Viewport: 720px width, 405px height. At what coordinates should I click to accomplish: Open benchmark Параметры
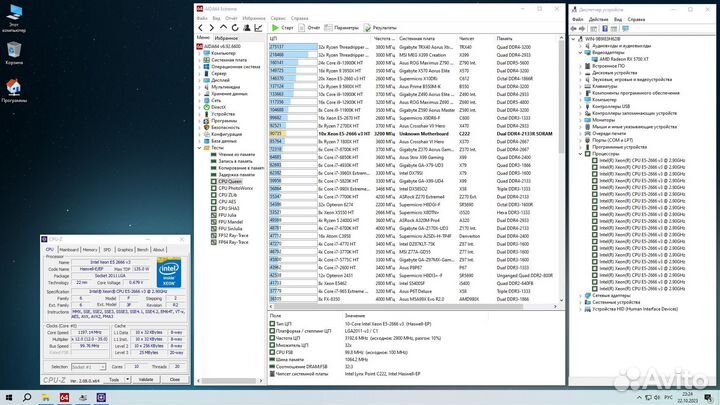[341, 28]
